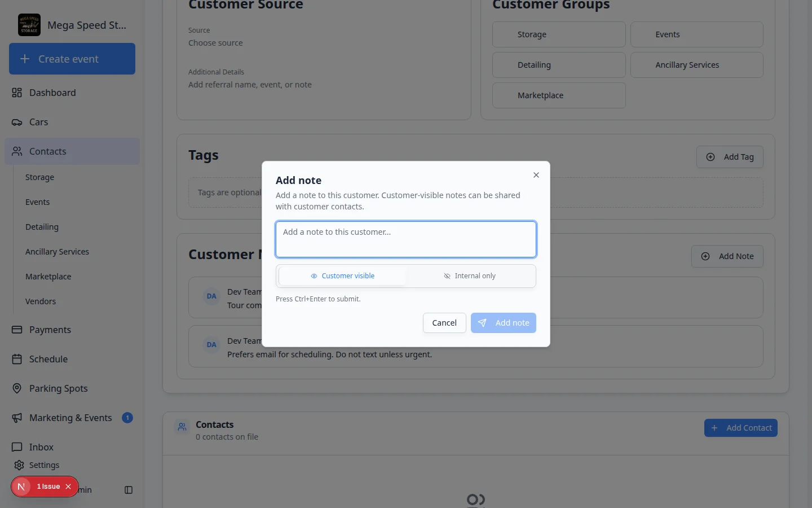Go to Schedule page
Viewport: 812px width, 508px height.
[x=72, y=359]
